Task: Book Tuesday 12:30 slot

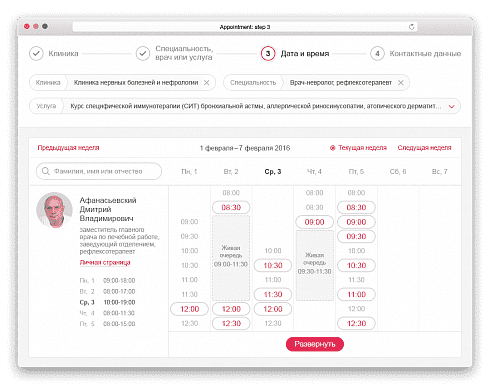Action: tap(231, 323)
